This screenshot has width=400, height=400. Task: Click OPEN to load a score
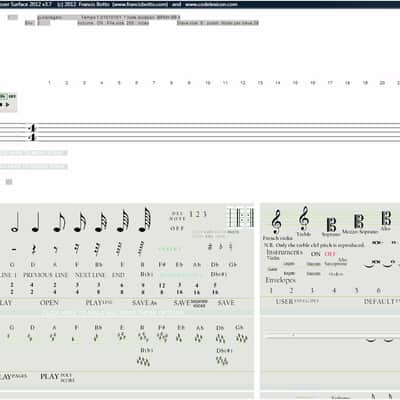[x=49, y=303]
